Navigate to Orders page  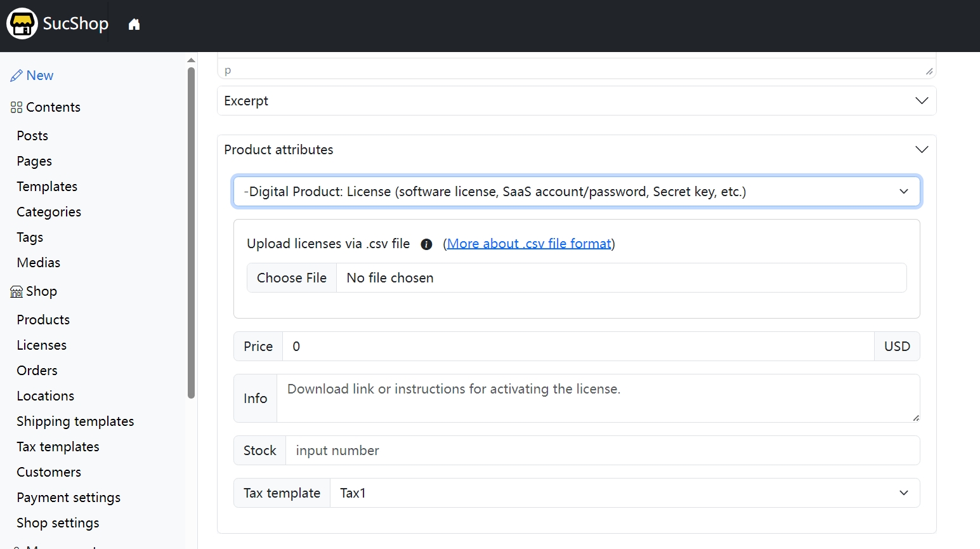click(x=37, y=371)
